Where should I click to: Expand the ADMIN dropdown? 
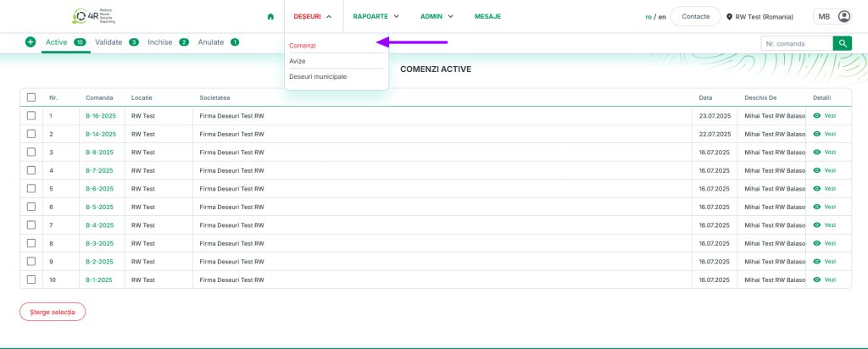click(437, 16)
